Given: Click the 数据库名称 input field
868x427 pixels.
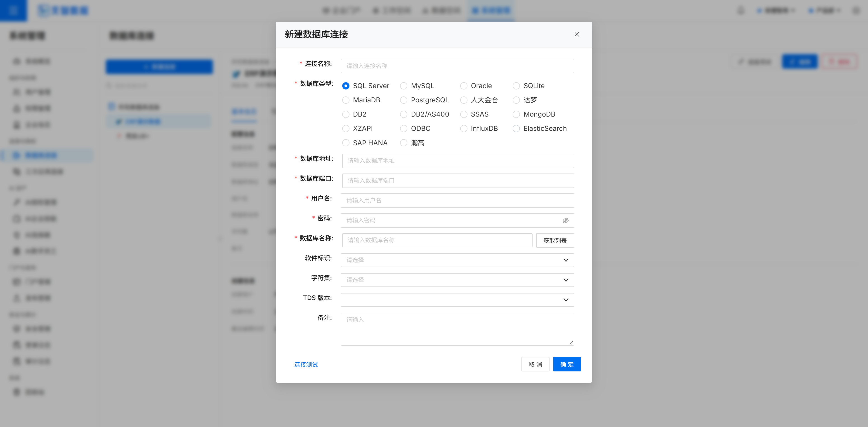Looking at the screenshot, I should pos(437,240).
